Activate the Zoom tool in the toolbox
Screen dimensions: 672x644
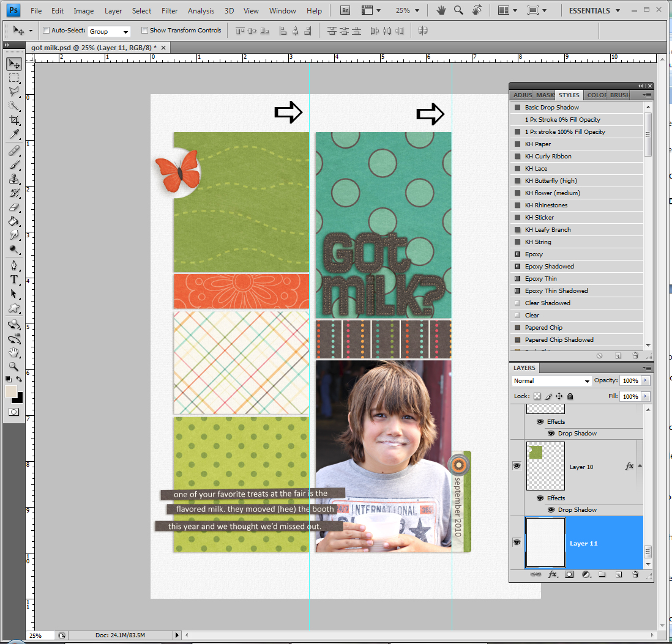(13, 367)
